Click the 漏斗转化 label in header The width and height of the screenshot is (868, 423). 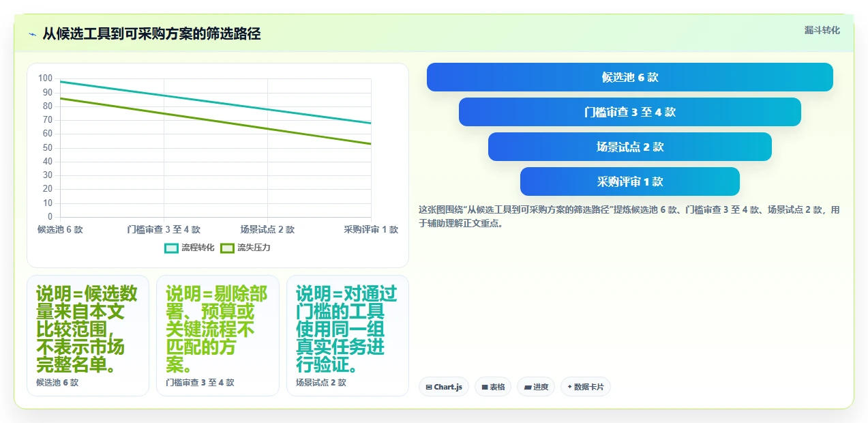pyautogui.click(x=822, y=31)
